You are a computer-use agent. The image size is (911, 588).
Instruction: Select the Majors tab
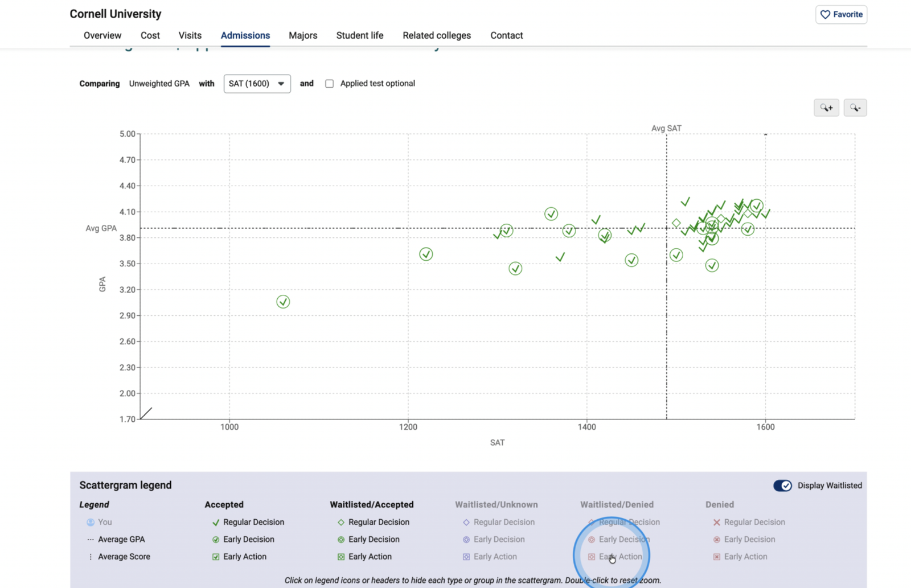[303, 35]
